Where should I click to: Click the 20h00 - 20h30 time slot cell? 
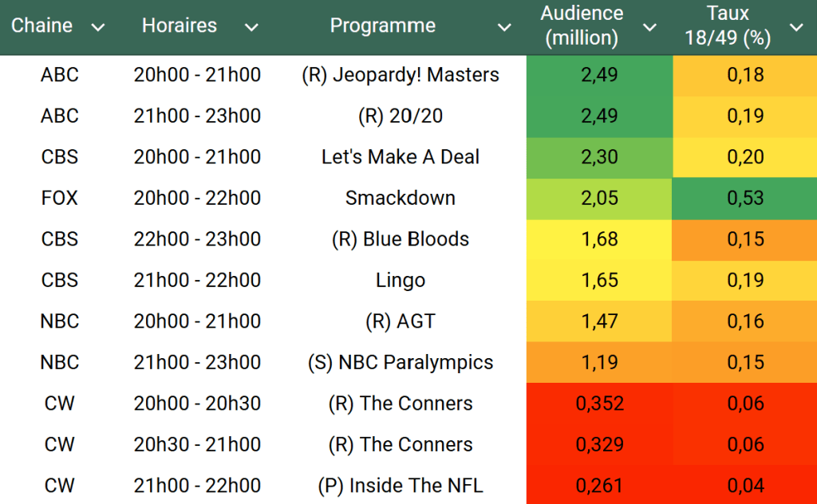click(x=197, y=404)
